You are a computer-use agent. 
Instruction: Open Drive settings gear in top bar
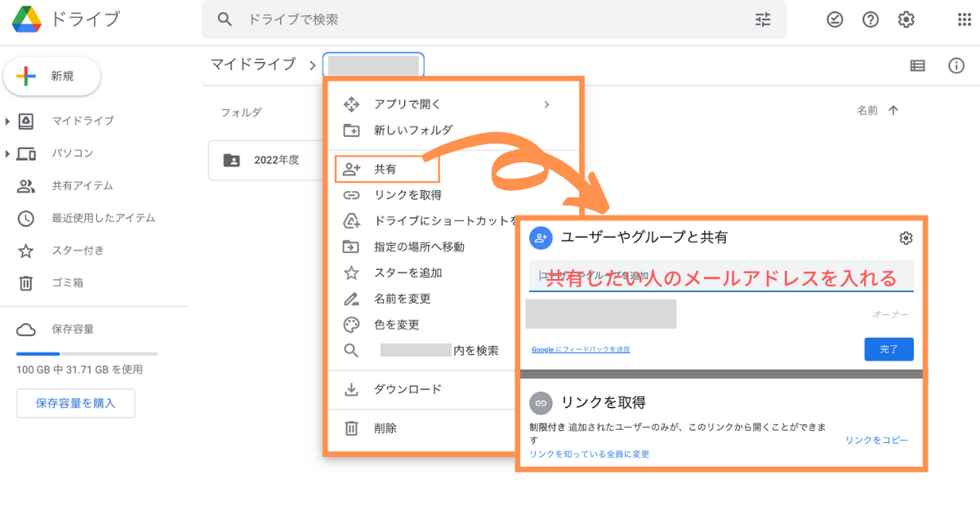tap(906, 20)
